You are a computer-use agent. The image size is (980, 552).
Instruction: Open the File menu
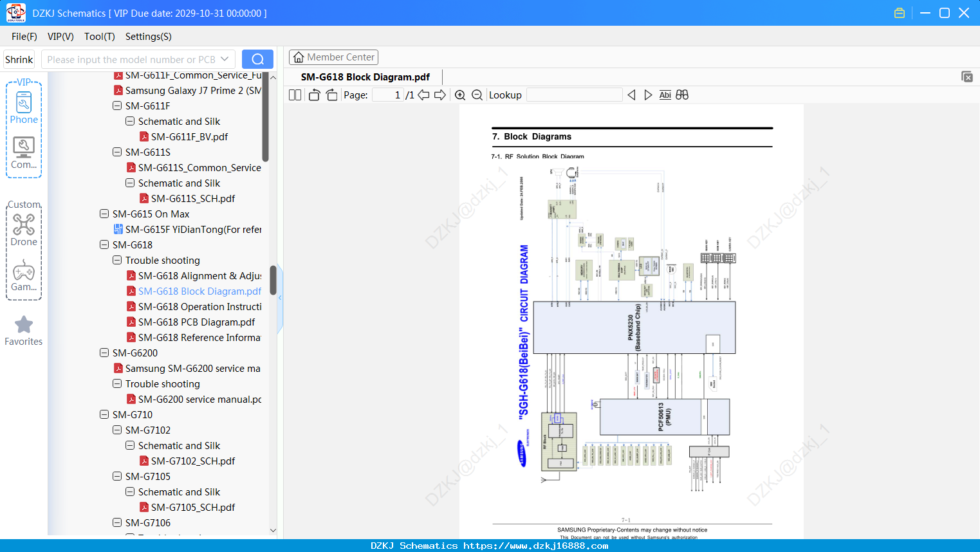click(24, 37)
